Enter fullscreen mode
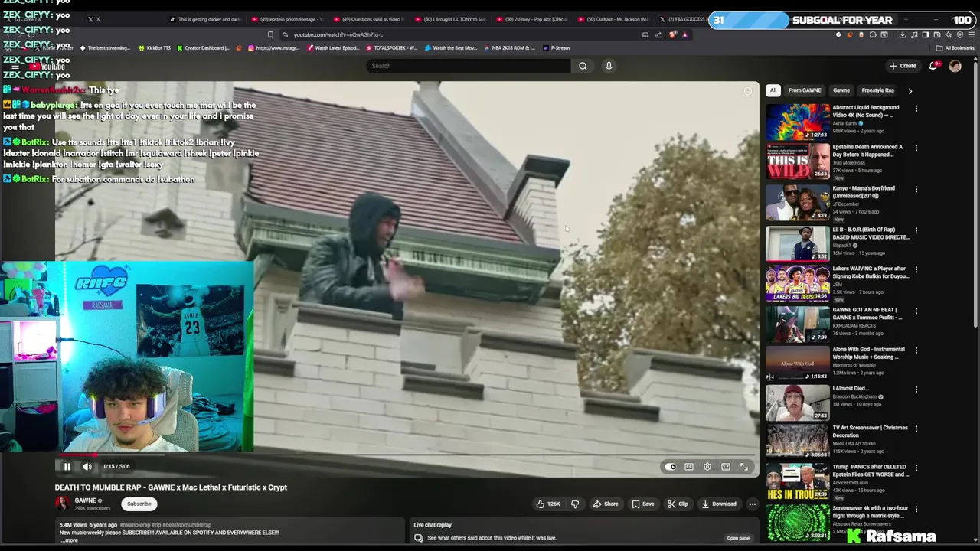 pos(744,467)
